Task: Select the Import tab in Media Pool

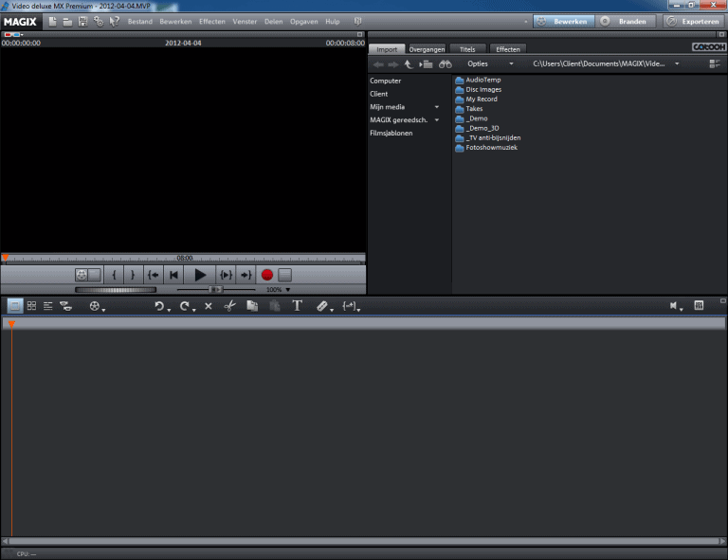Action: 387,49
